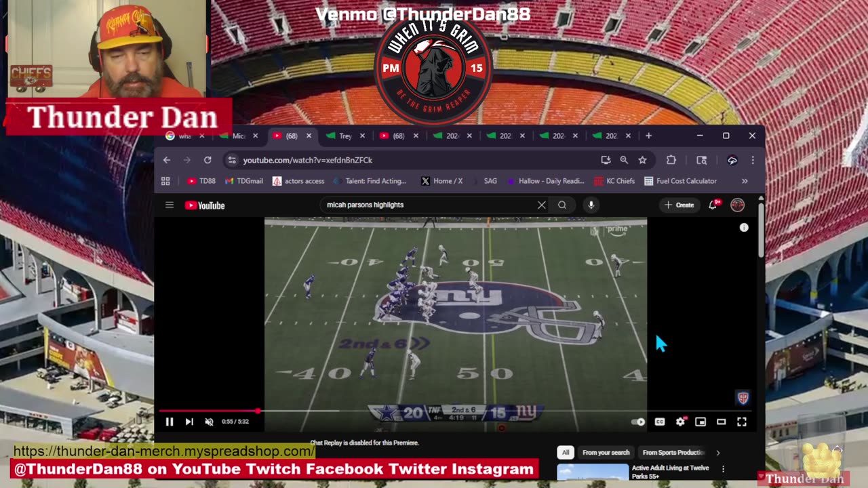Show more filter chips with the arrow

pyautogui.click(x=717, y=452)
